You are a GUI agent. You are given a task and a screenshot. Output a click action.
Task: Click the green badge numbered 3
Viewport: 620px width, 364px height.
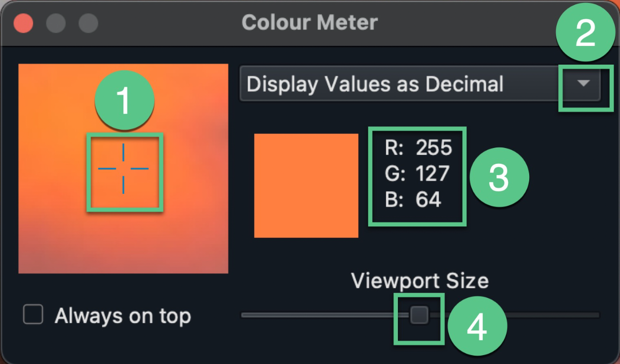499,178
